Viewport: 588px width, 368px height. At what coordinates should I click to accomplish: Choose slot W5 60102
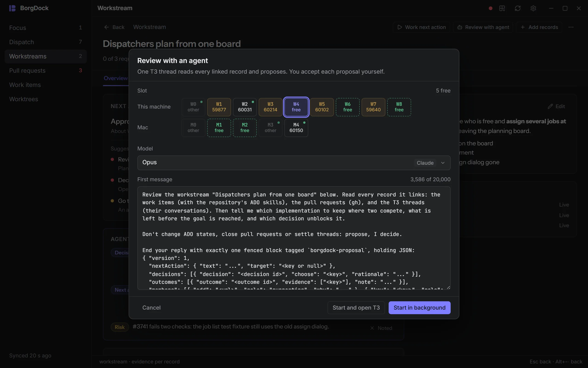coord(322,107)
